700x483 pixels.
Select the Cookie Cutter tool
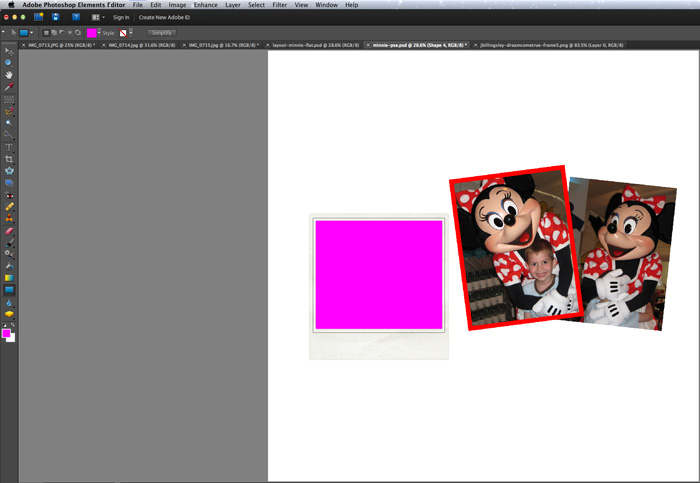click(x=8, y=171)
